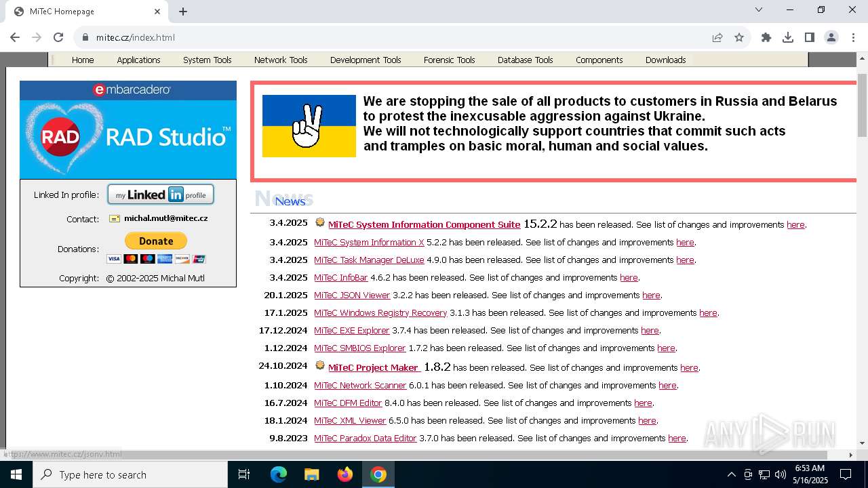Click the email envelope icon by contact
This screenshot has height=488, width=868.
[115, 219]
